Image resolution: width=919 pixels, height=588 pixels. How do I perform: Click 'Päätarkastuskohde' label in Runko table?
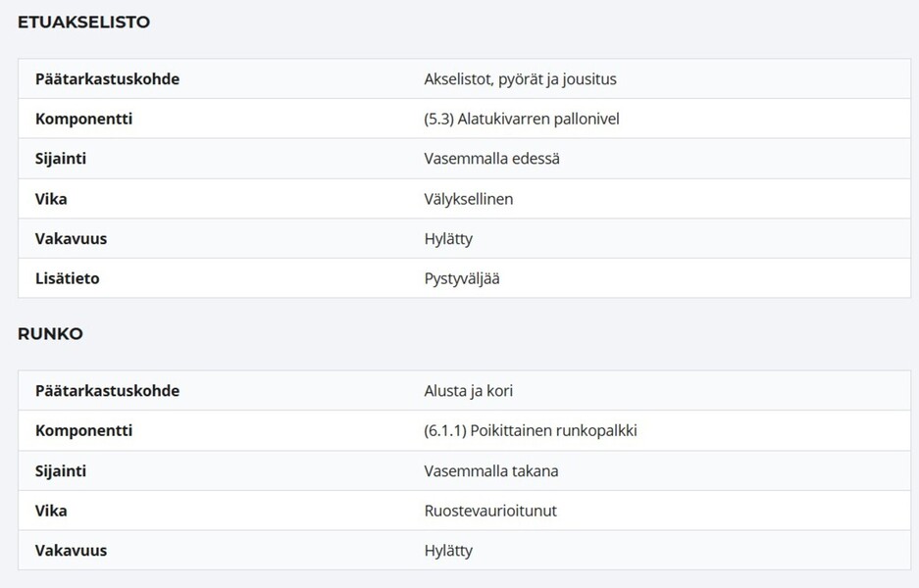coord(107,391)
